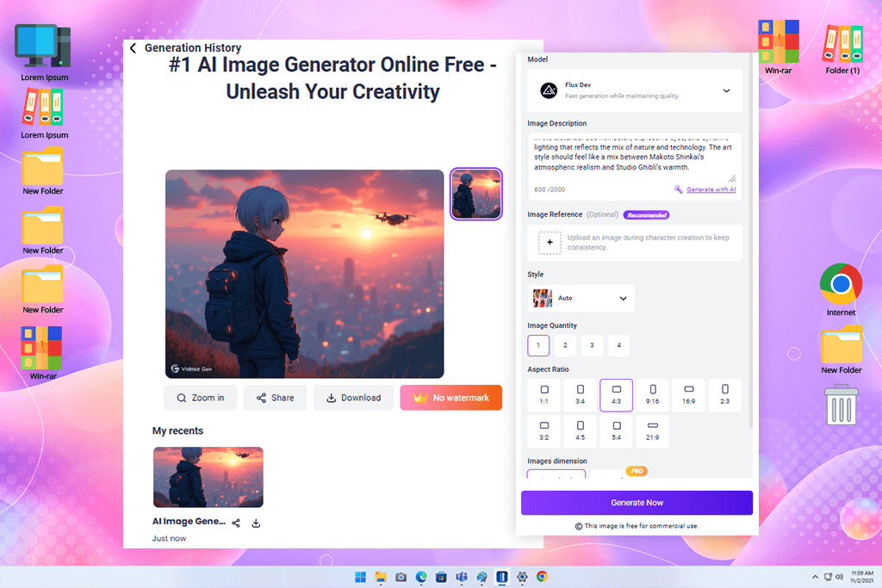Screen dimensions: 882x588
Task: Select the generated image thumbnail beside preview
Action: 475,194
